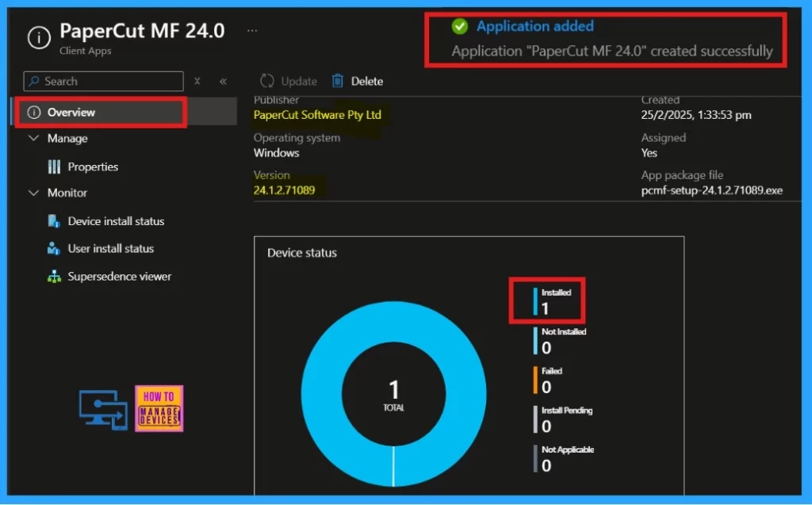Click the Failed orange legend bar
The width and height of the screenshot is (812, 505).
pos(535,381)
